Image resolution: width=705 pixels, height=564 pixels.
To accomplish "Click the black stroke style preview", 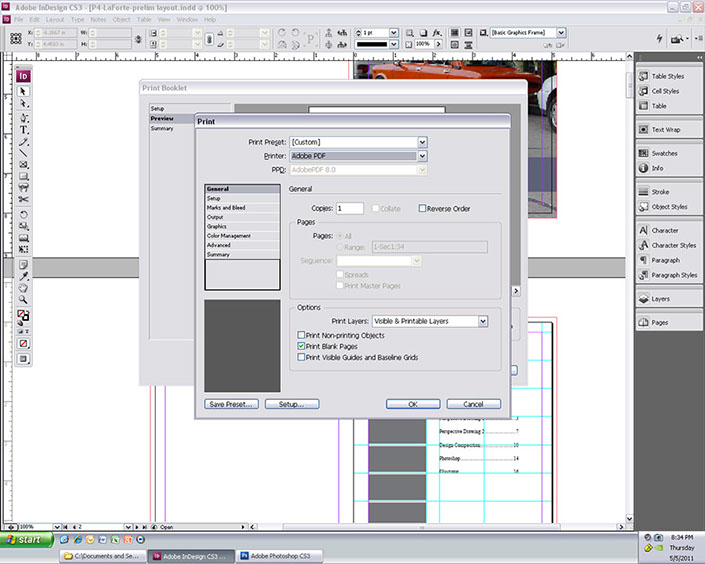I will [371, 45].
